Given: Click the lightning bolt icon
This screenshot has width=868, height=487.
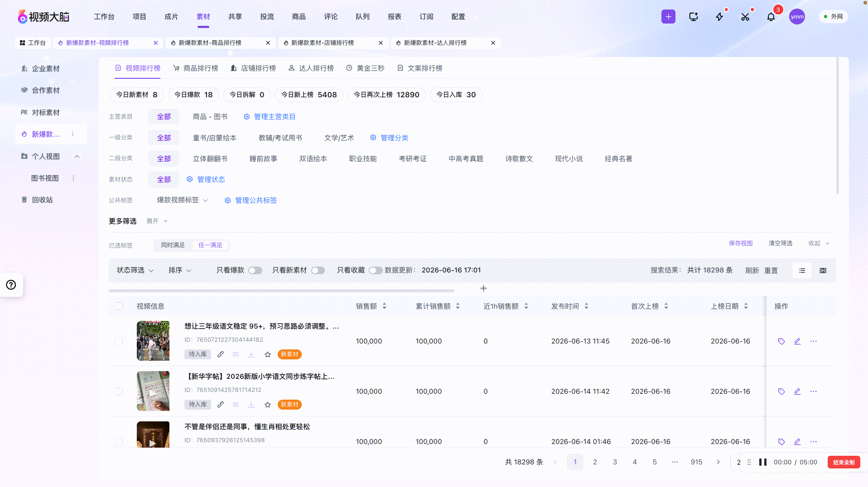Looking at the screenshot, I should pos(719,17).
